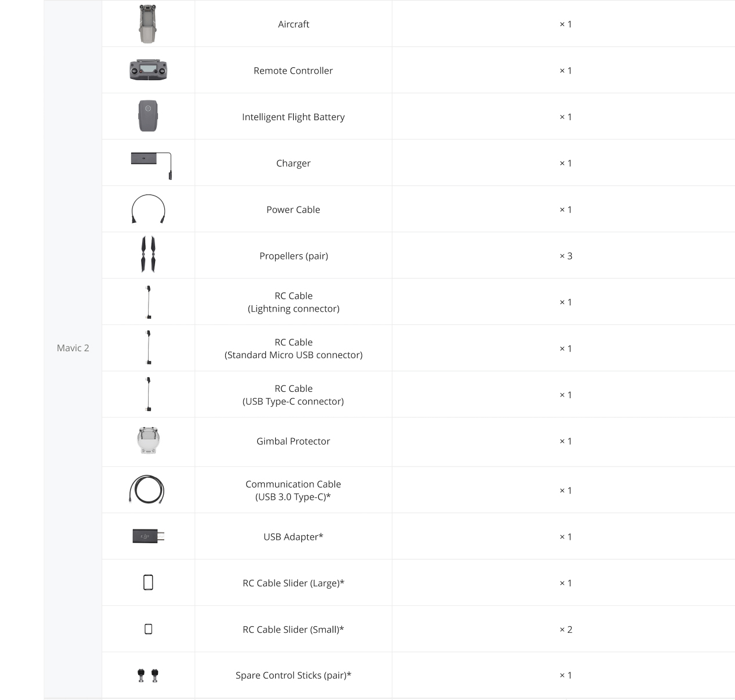Click the USB Adapter icon
The width and height of the screenshot is (735, 700).
[x=149, y=536]
